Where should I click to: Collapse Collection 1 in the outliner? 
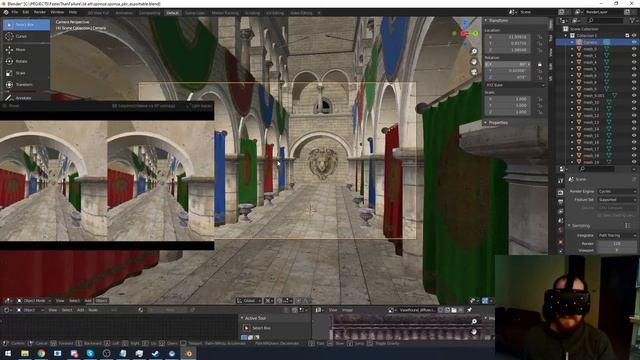(566, 36)
